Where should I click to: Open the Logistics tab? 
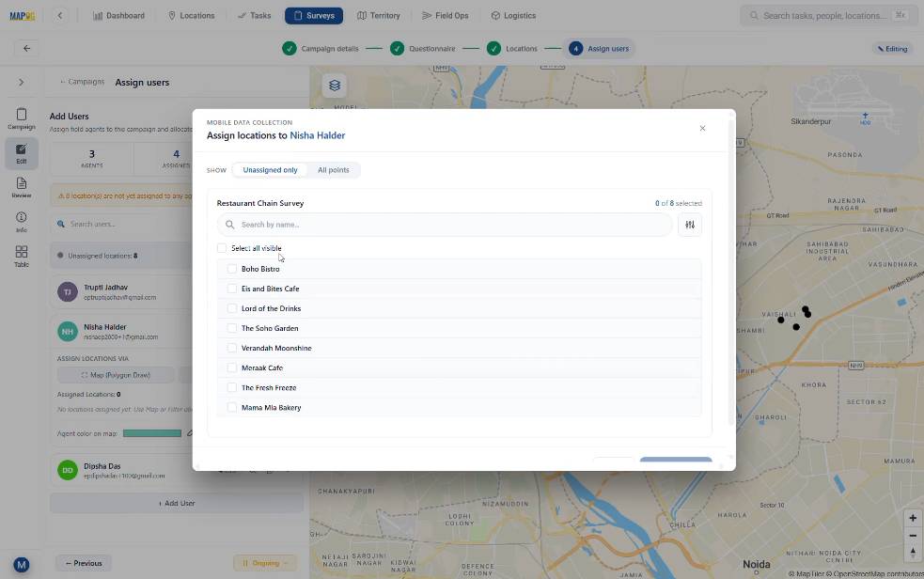513,16
